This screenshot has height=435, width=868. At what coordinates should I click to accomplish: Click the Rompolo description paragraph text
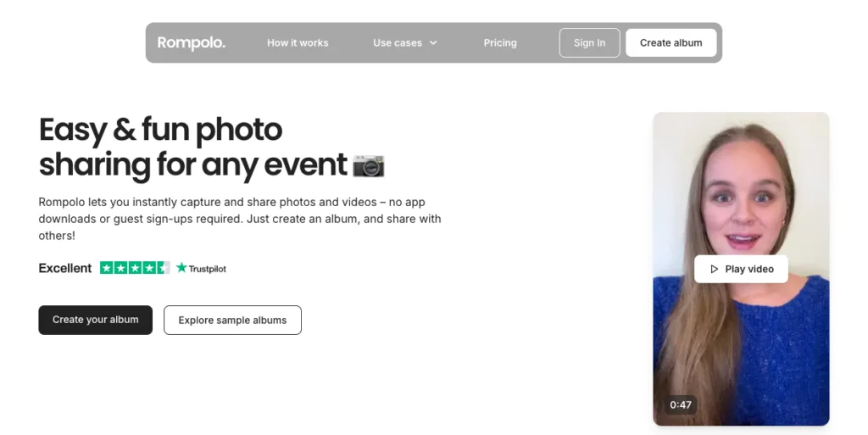240,219
